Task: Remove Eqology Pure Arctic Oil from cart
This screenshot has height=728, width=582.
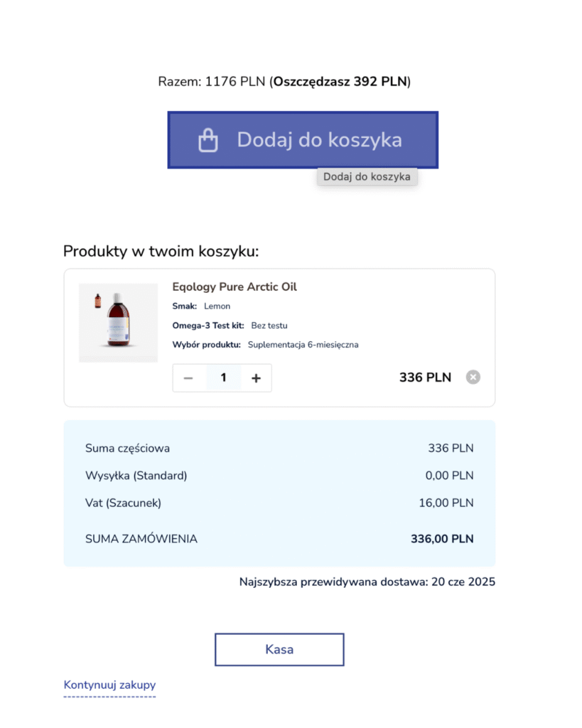Action: (x=473, y=378)
